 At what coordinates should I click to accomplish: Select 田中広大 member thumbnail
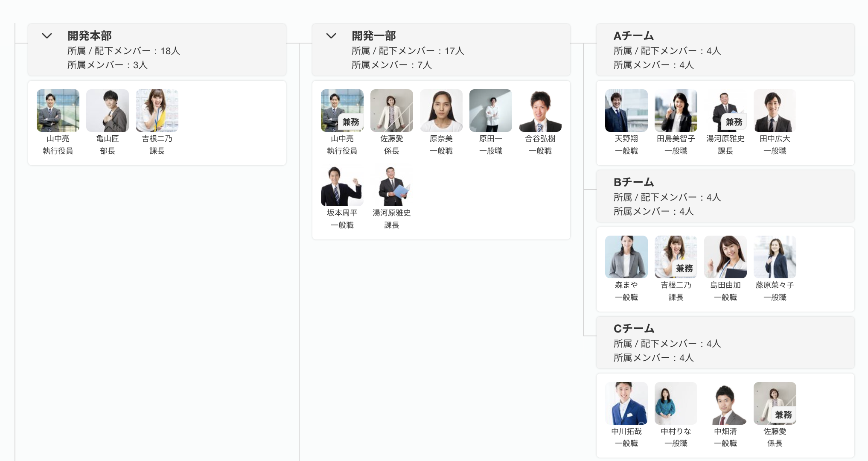(775, 111)
